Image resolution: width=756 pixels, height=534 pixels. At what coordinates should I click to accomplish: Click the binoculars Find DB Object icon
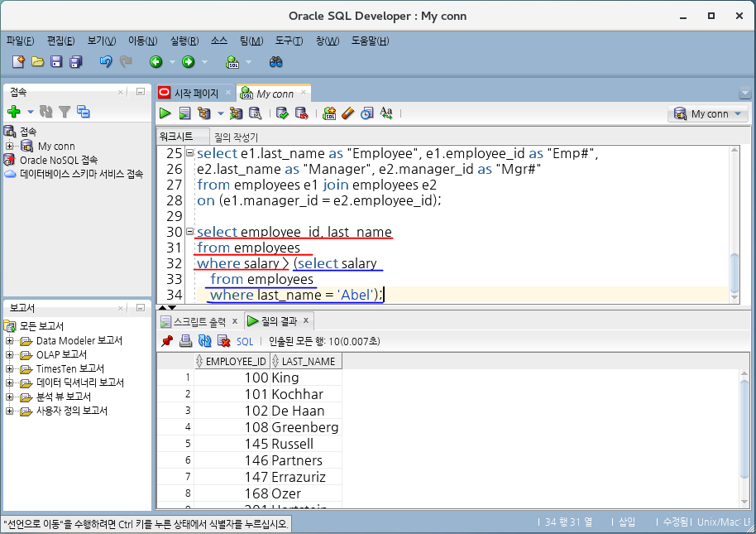pyautogui.click(x=275, y=62)
